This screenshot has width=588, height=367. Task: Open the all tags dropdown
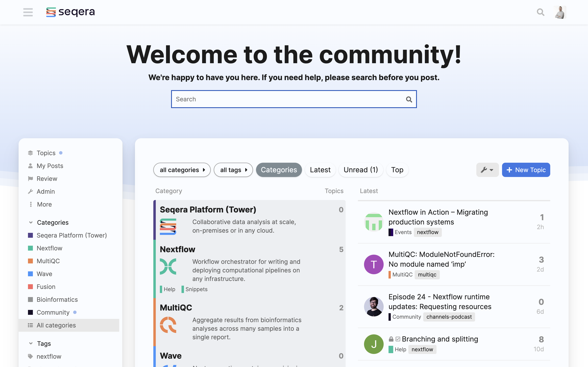click(x=233, y=170)
